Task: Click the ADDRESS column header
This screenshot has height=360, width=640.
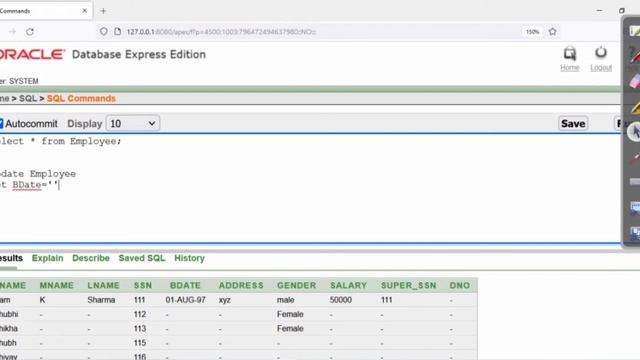Action: 241,285
